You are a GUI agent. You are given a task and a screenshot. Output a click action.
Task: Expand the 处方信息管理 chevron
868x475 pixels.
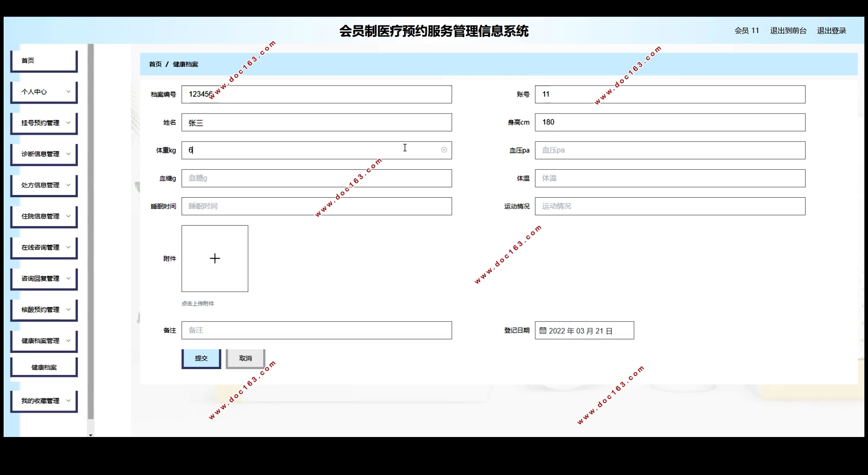coord(68,185)
